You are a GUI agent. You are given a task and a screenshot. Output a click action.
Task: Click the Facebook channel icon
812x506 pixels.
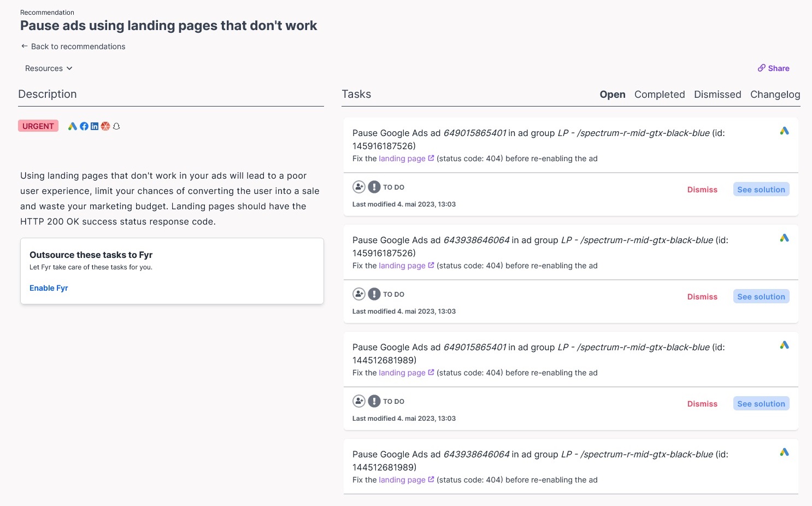(84, 126)
